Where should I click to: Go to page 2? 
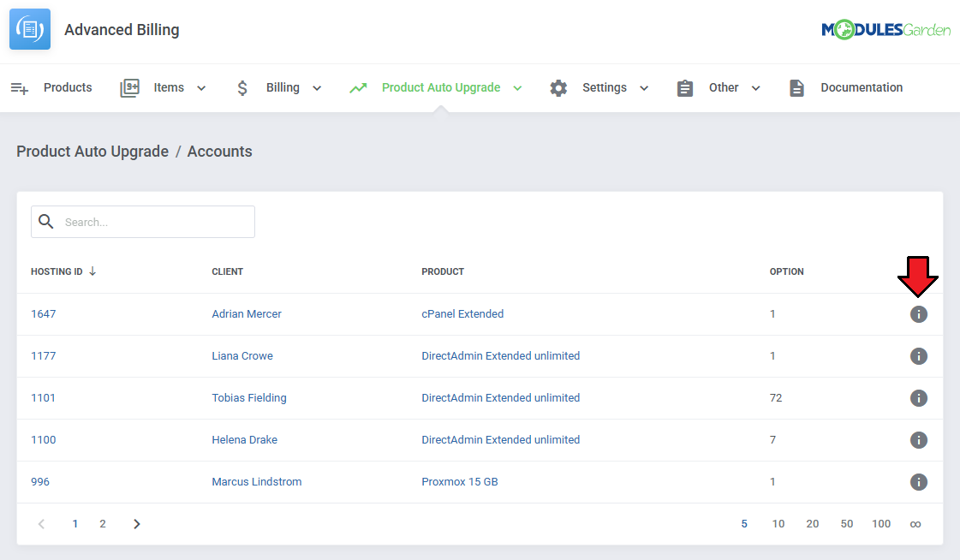(102, 524)
